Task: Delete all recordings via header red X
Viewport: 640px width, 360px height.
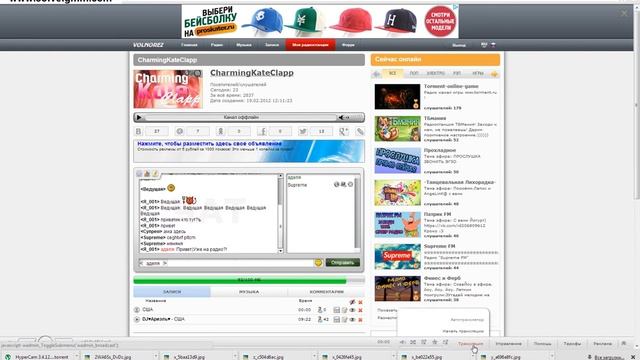Action: tap(360, 302)
